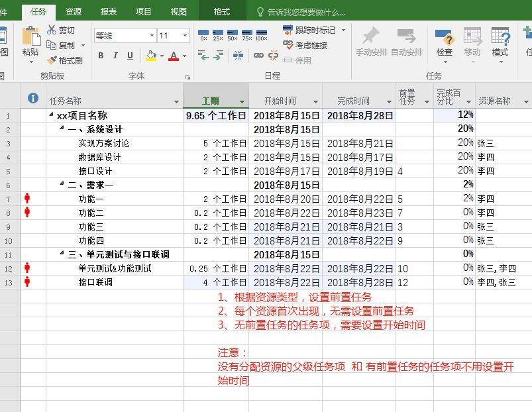Click the Outdent task arrow icon
Screen dimensions: 532x412
coord(203,55)
